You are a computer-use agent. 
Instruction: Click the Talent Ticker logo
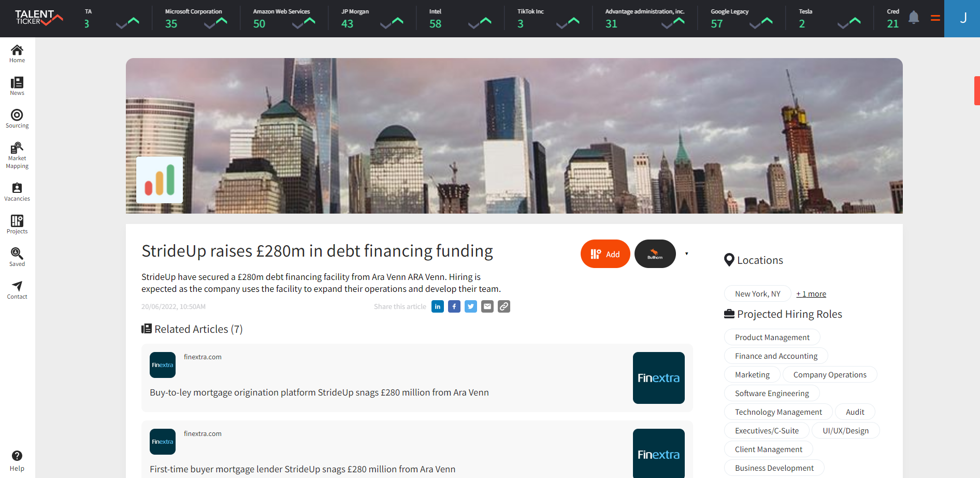click(39, 18)
